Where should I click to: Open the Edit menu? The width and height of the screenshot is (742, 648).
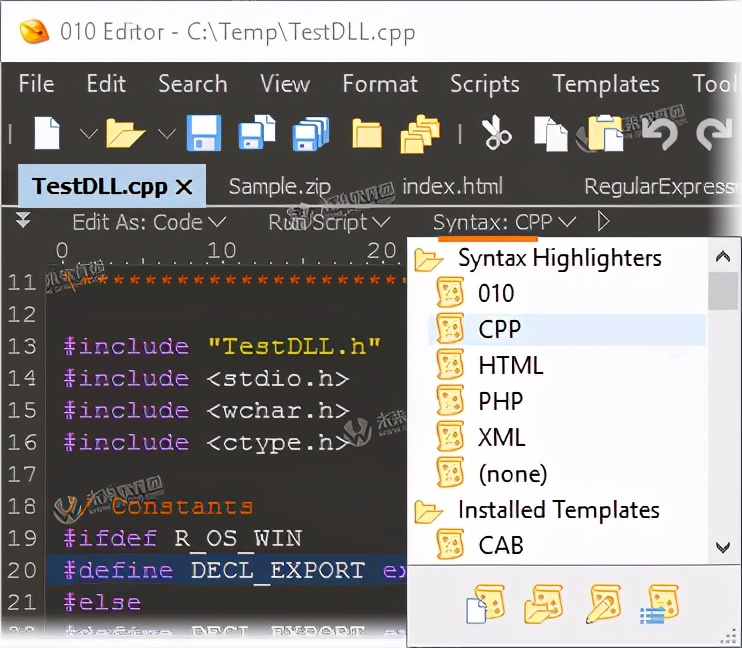(106, 84)
